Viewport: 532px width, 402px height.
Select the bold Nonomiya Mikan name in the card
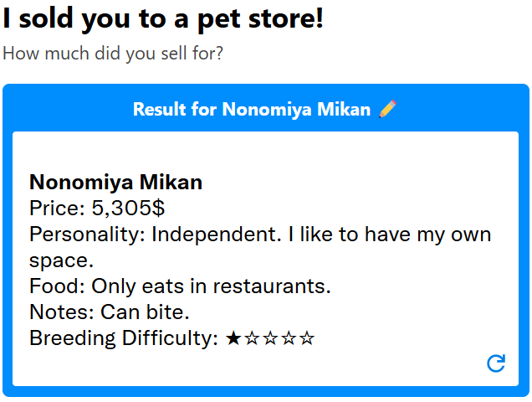pyautogui.click(x=115, y=183)
